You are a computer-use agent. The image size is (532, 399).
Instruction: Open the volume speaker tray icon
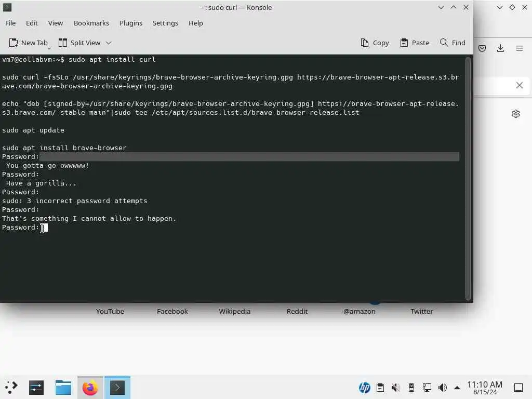(x=443, y=388)
